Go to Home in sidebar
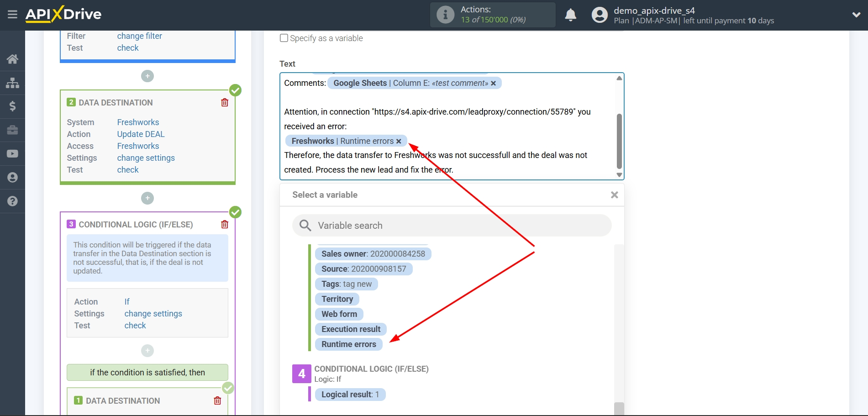868x416 pixels. click(x=12, y=59)
